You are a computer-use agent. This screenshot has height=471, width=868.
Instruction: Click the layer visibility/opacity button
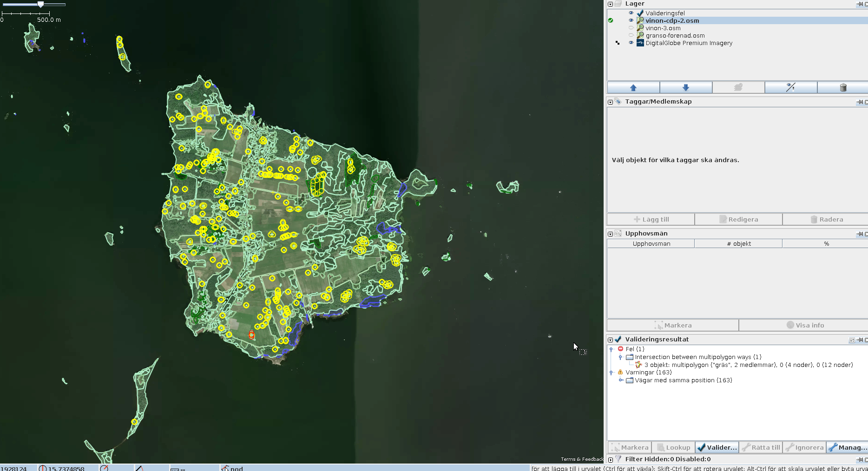[x=790, y=87]
